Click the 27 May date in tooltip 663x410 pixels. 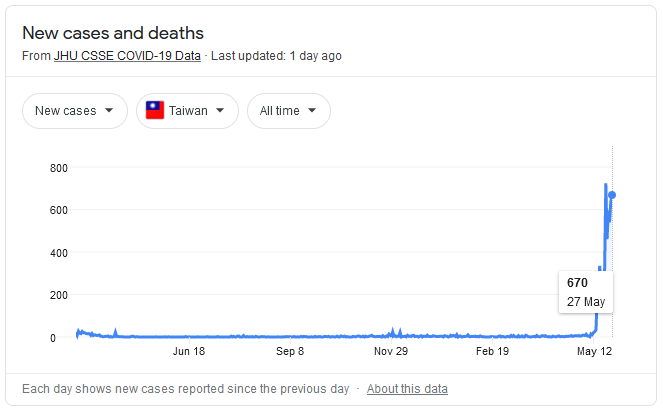coord(586,302)
